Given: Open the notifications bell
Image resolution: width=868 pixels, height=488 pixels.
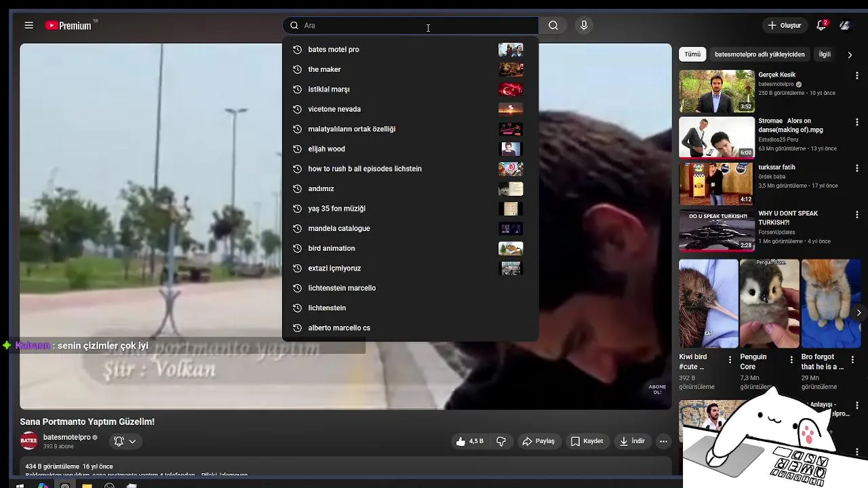Looking at the screenshot, I should tap(821, 25).
